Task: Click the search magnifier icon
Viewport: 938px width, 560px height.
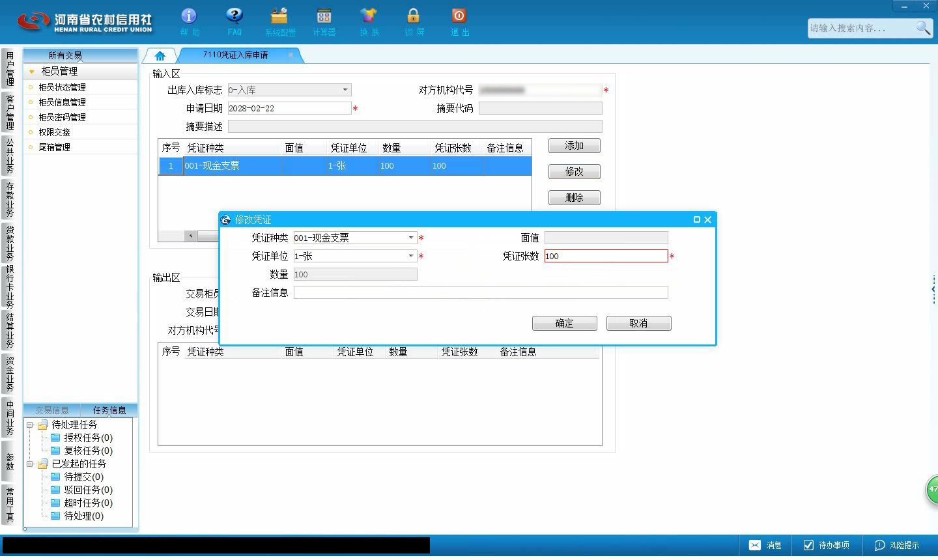Action: click(x=923, y=27)
